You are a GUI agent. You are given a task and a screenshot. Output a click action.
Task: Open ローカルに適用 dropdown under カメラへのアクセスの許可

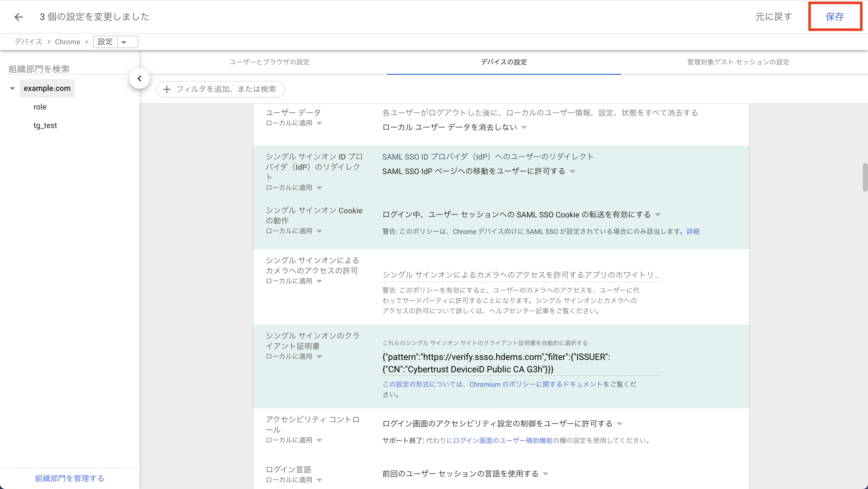[294, 281]
